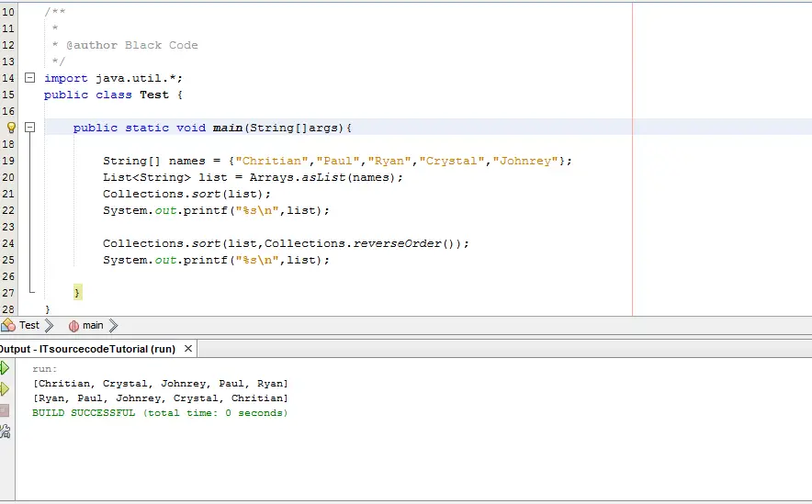This screenshot has width=812, height=504.
Task: Close the Output ITsourcecodeTutorial tab
Action: [188, 349]
